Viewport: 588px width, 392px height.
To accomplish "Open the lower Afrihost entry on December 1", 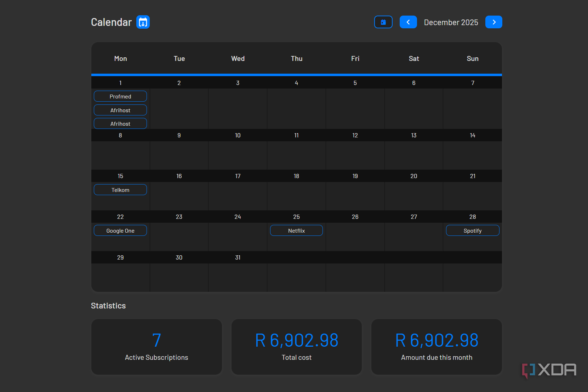I will coord(120,124).
